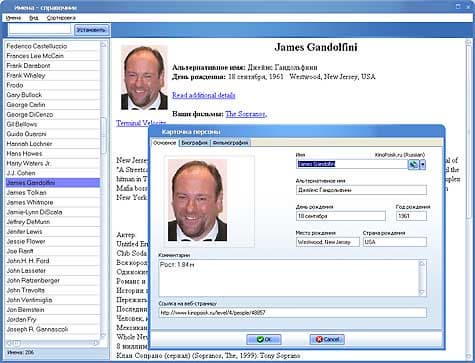The height and width of the screenshot is (363, 475).
Task: Select Frank Darabont in the list
Action: click(53, 66)
